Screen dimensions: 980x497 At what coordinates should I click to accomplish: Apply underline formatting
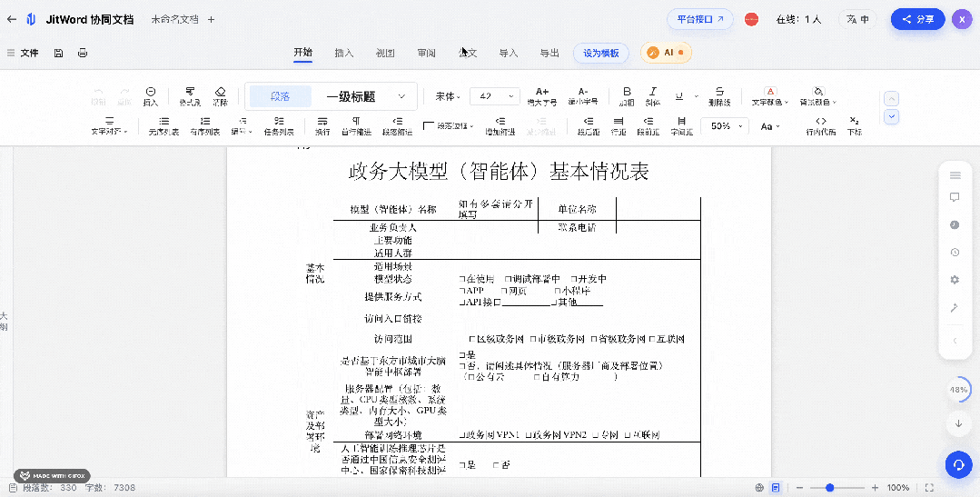[678, 95]
